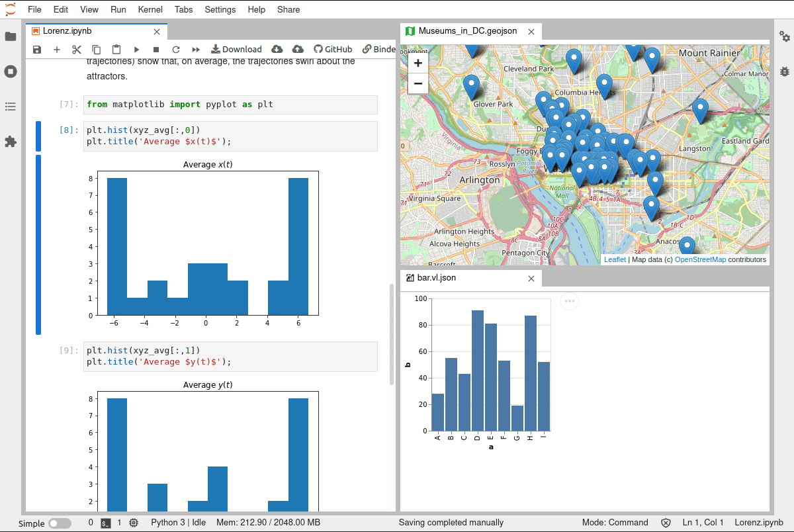Collapse cell 8 input using its blue bar
The image size is (794, 532).
38,136
